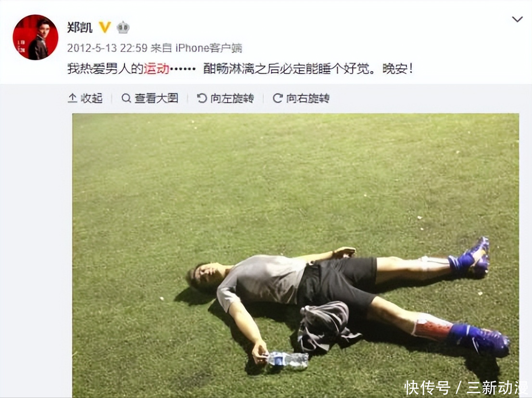Open the post options chevron menu

tap(517, 19)
